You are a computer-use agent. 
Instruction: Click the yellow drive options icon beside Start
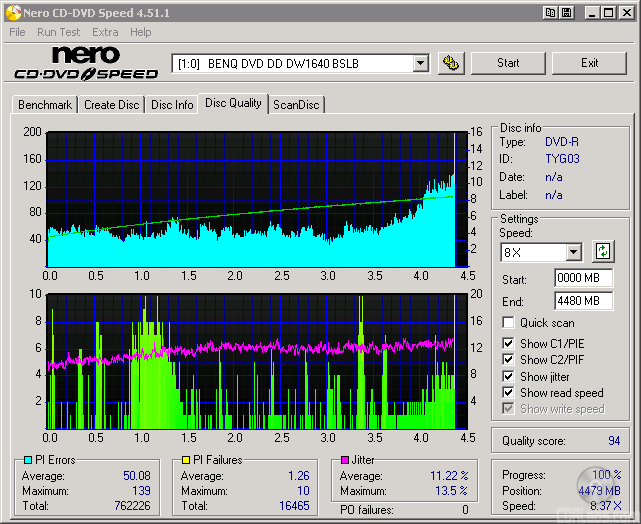click(451, 63)
